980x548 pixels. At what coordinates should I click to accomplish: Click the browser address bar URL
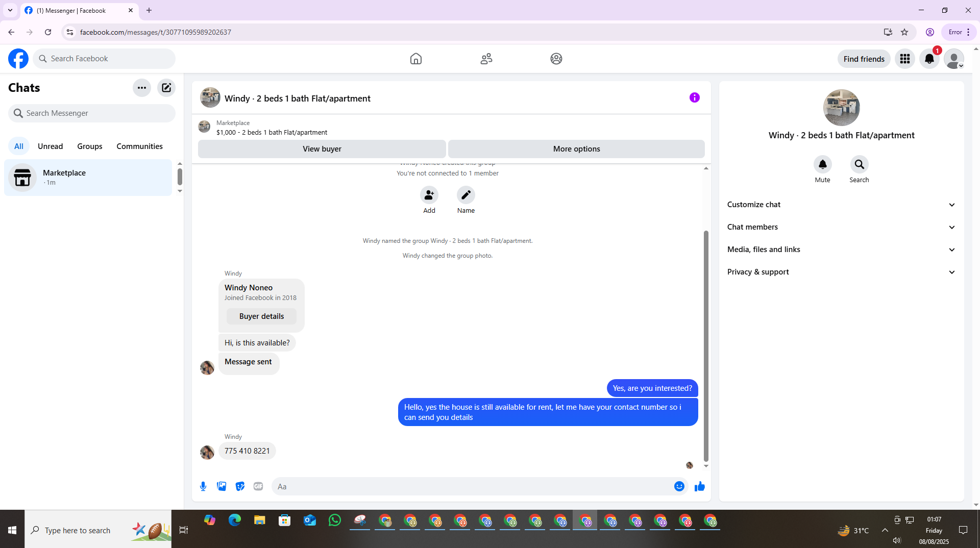(x=156, y=32)
